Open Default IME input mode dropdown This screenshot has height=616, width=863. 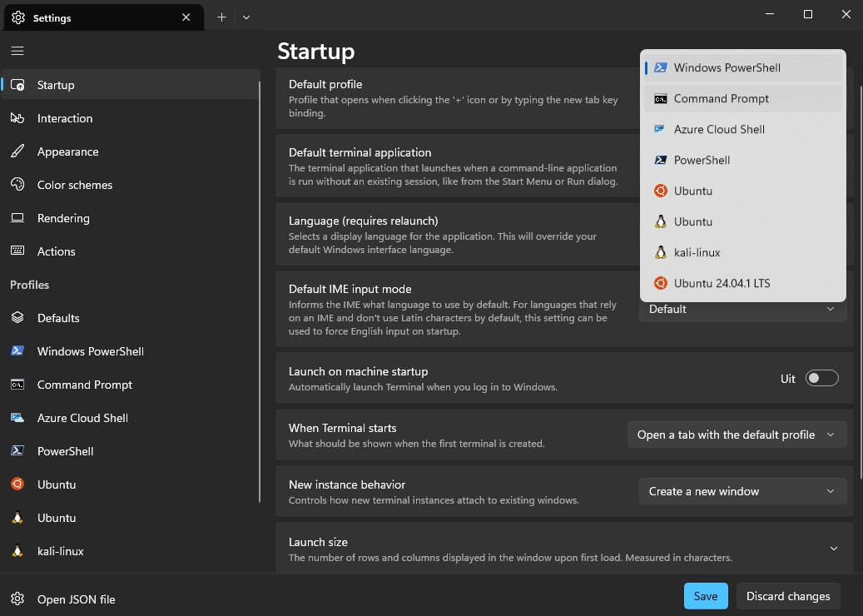coord(741,309)
